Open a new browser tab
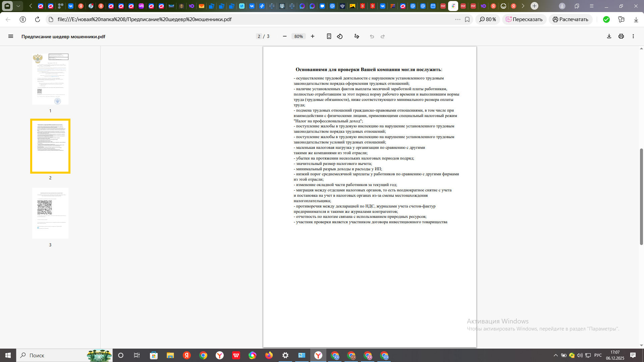 point(535,6)
